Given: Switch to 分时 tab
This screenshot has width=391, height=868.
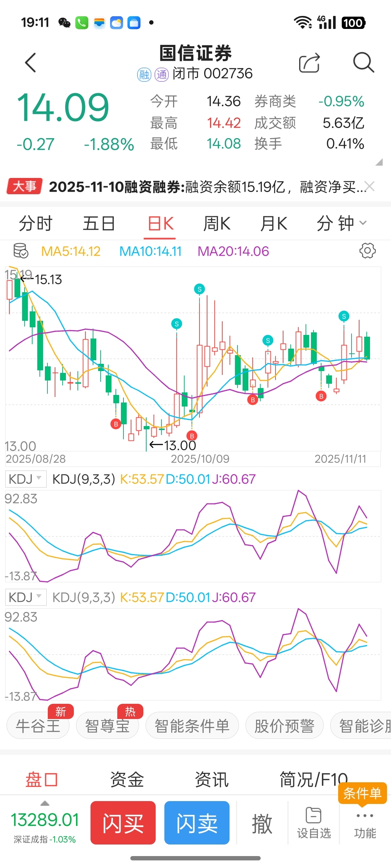Looking at the screenshot, I should point(35,223).
